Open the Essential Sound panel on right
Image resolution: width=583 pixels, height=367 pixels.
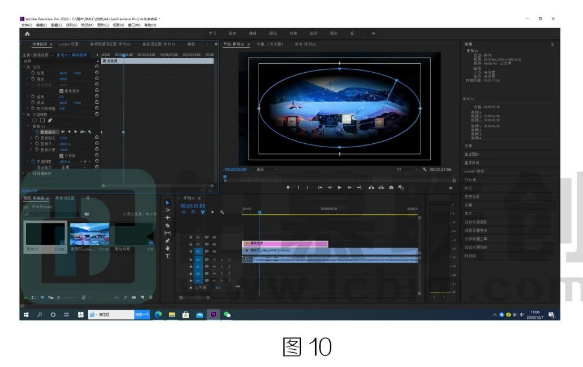click(471, 163)
